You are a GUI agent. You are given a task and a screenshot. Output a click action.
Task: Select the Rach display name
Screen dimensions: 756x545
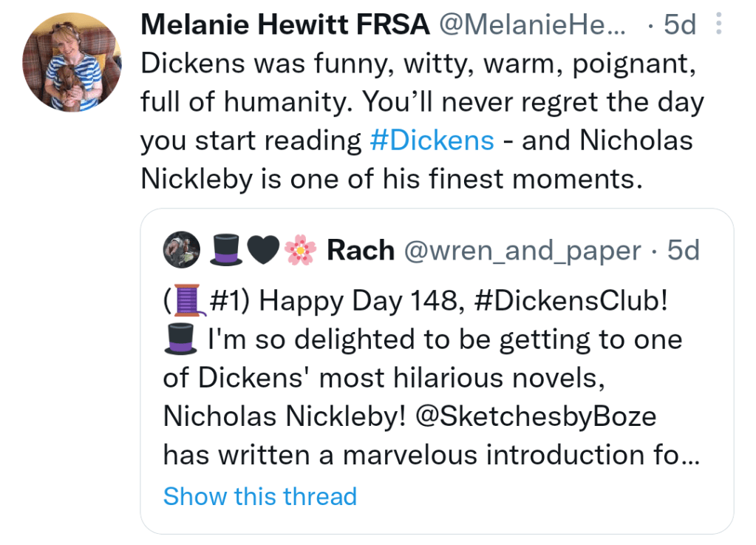[x=360, y=251]
